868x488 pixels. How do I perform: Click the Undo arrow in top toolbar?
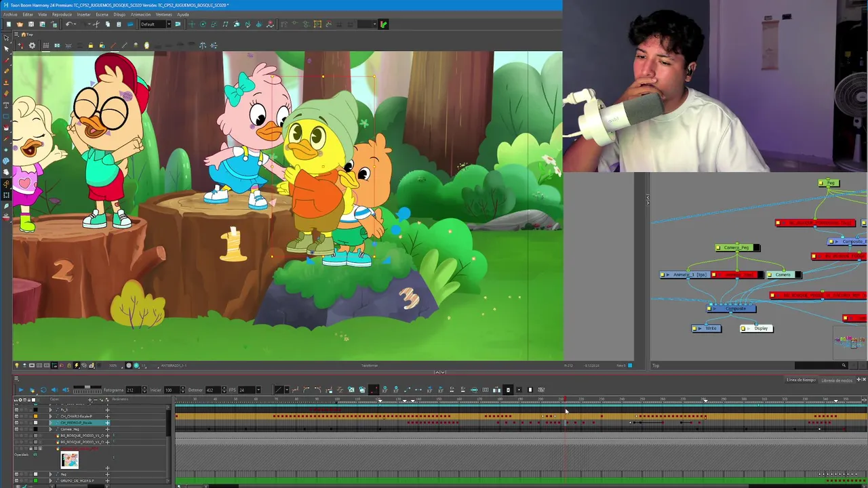coord(69,24)
